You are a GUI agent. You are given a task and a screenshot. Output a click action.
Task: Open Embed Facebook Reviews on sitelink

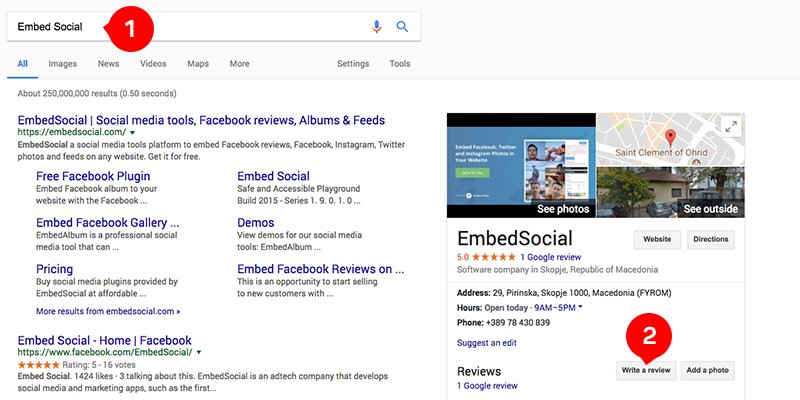tap(320, 269)
